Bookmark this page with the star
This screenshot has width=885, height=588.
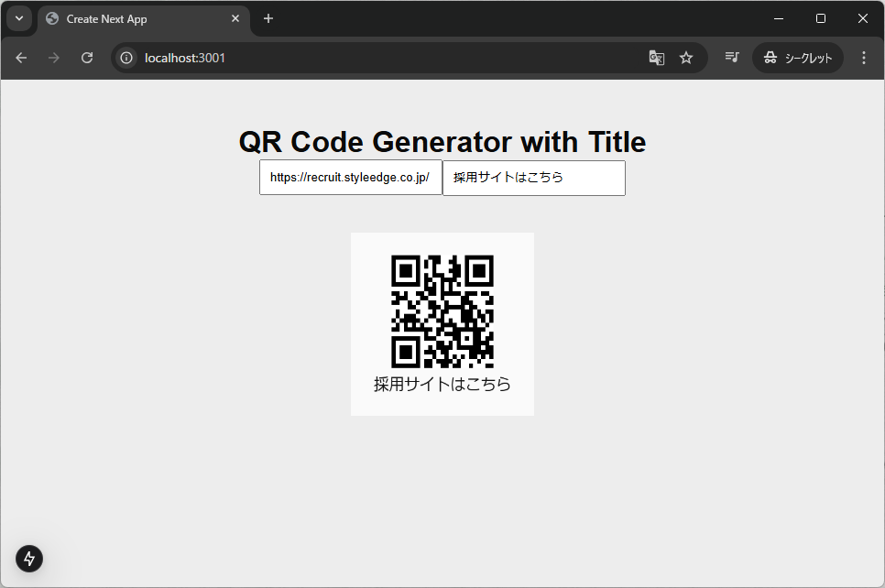[x=686, y=58]
